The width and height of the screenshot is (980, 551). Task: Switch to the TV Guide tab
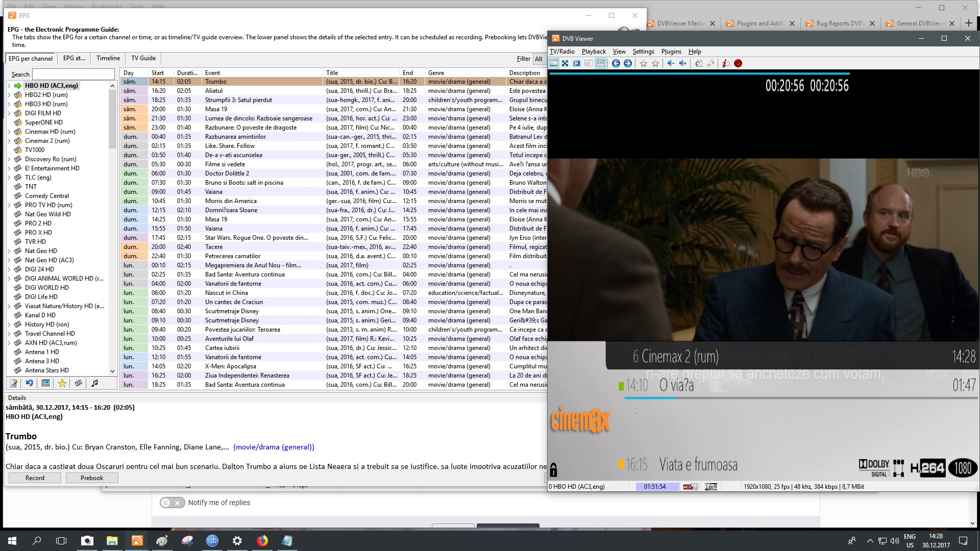click(x=143, y=58)
